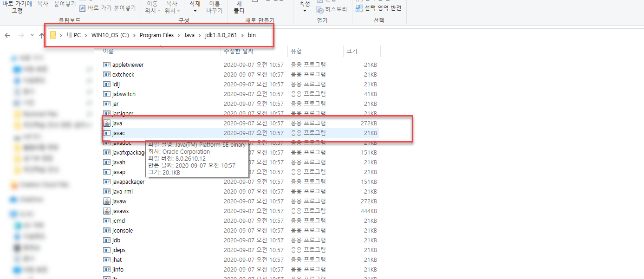Go back with the left arrow button
The width and height of the screenshot is (644, 279).
coord(7,35)
